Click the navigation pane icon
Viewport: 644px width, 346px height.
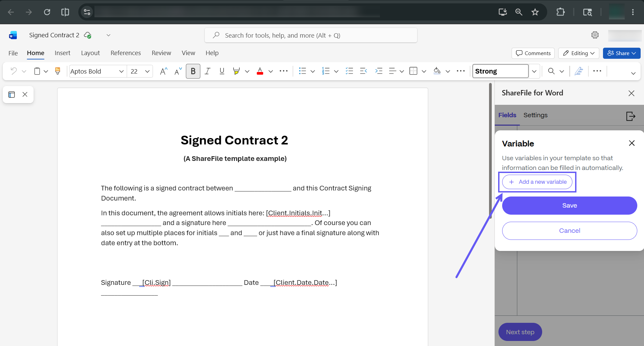(12, 95)
